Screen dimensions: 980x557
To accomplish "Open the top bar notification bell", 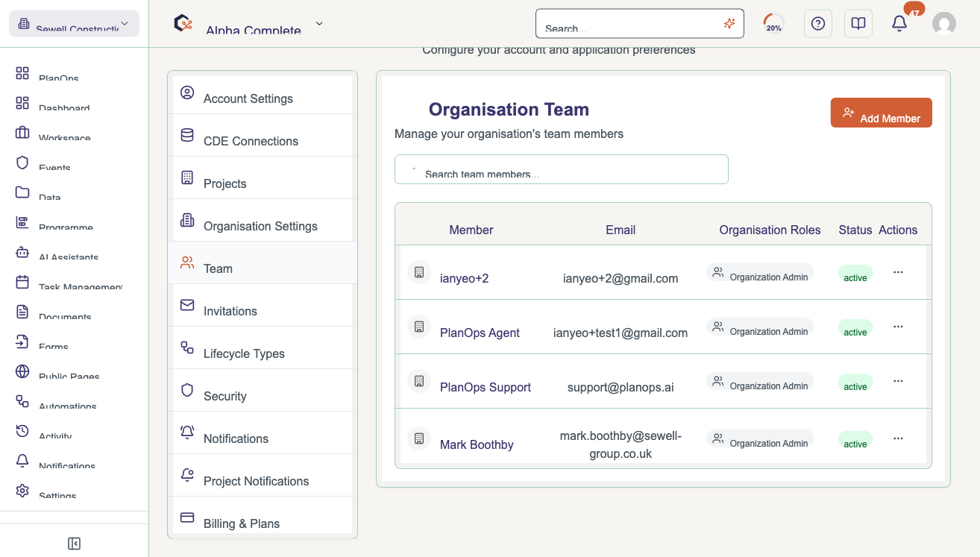I will tap(899, 24).
